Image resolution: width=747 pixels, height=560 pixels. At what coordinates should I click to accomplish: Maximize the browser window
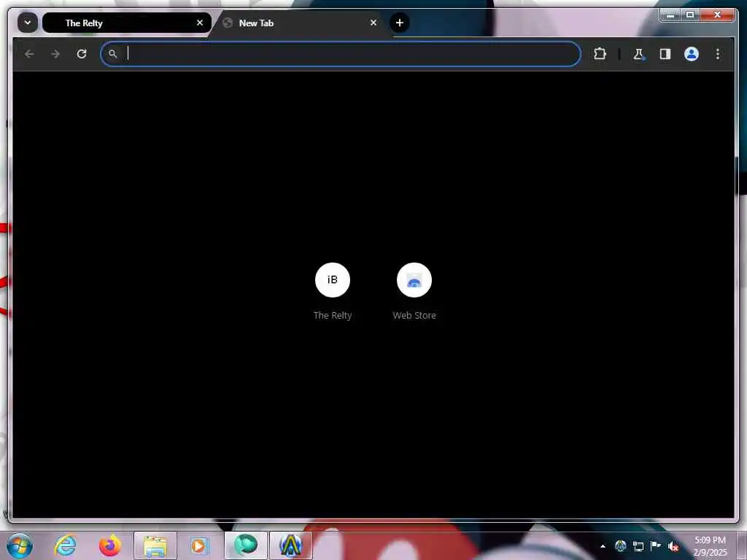pos(690,15)
